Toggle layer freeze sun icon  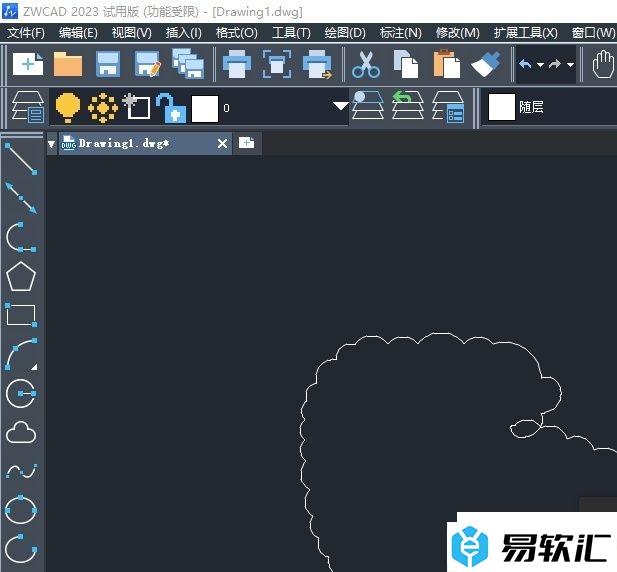(103, 108)
